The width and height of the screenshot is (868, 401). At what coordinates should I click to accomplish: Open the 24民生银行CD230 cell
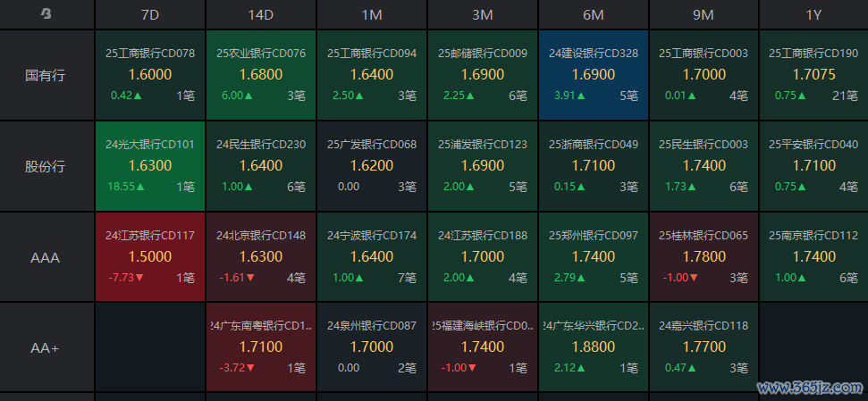(261, 166)
